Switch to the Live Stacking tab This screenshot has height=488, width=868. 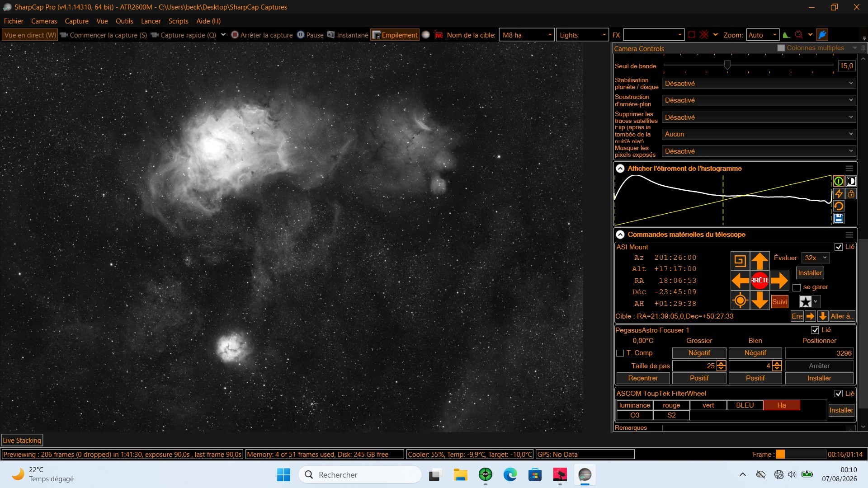[x=22, y=441]
